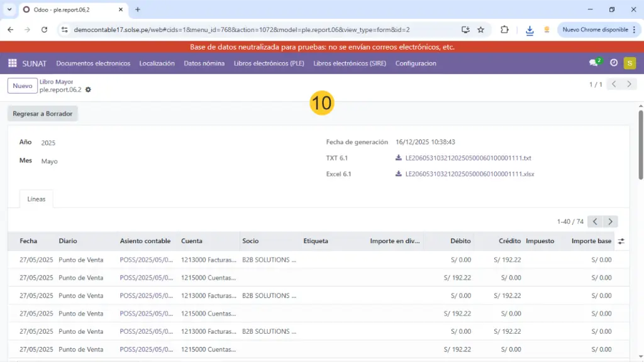Click the Nuevo button

click(x=22, y=86)
